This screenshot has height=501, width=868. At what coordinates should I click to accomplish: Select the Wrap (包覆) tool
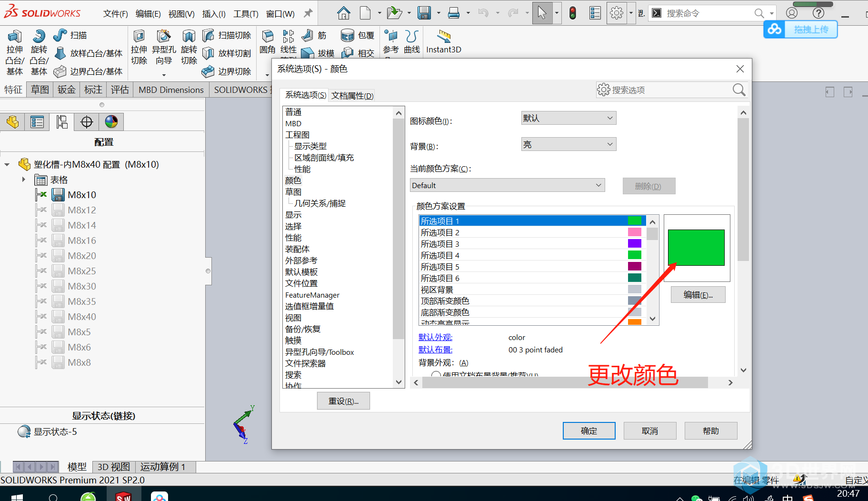(358, 35)
